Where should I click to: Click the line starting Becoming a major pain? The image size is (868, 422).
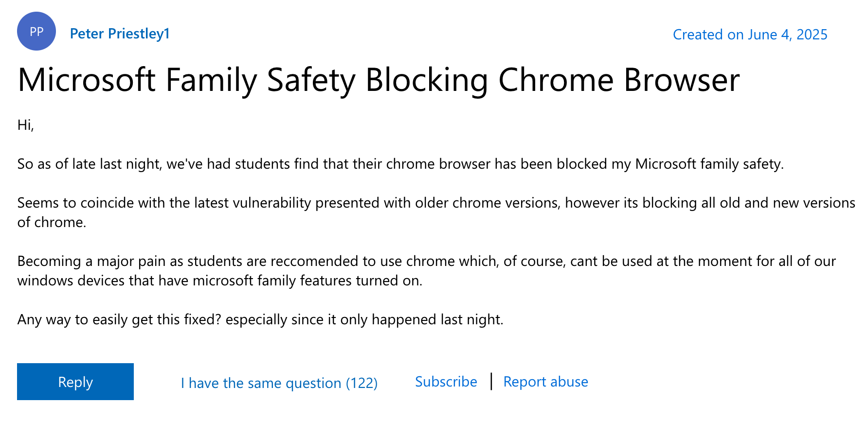click(x=427, y=261)
